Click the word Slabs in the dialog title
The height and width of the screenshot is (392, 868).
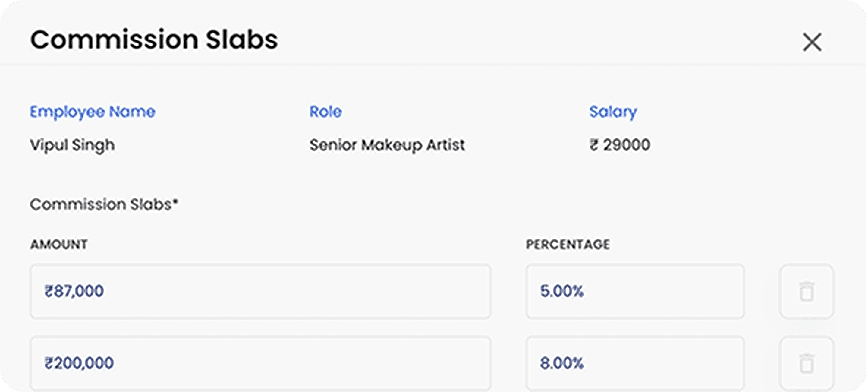point(242,40)
